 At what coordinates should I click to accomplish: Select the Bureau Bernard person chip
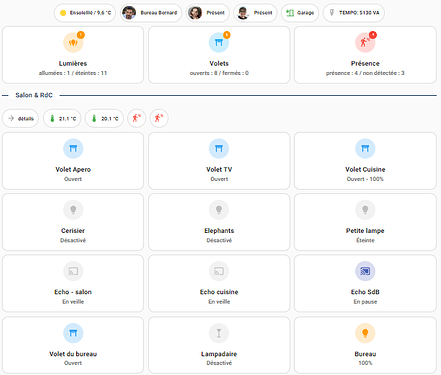point(151,13)
